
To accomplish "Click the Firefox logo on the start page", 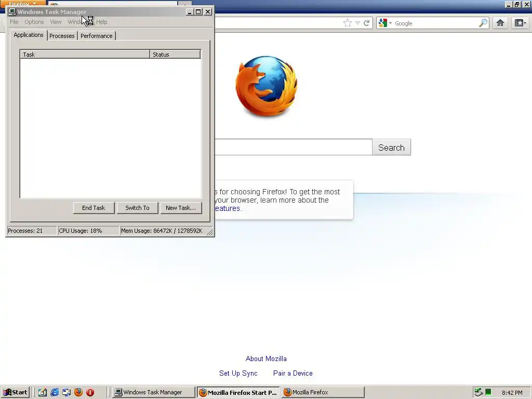I will 267,86.
